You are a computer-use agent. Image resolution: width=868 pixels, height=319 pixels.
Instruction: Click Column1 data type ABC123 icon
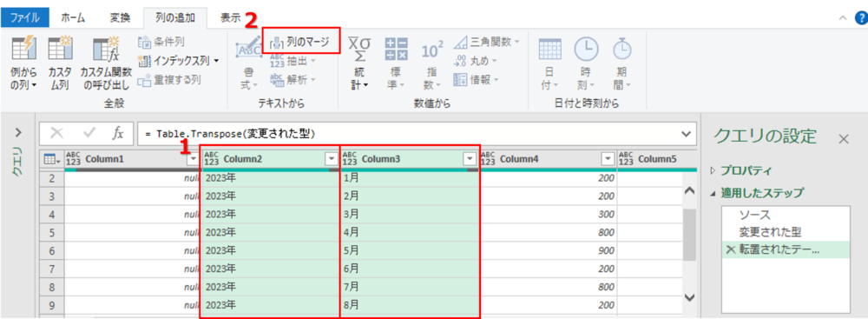73,160
